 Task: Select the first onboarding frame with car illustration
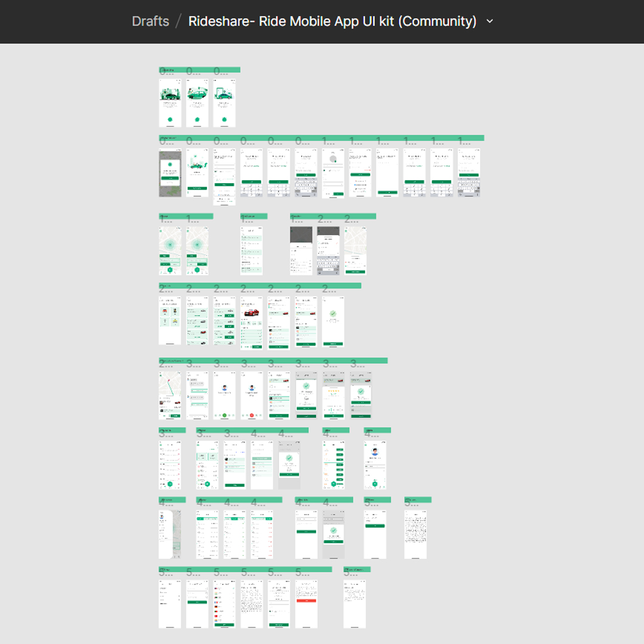(169, 104)
